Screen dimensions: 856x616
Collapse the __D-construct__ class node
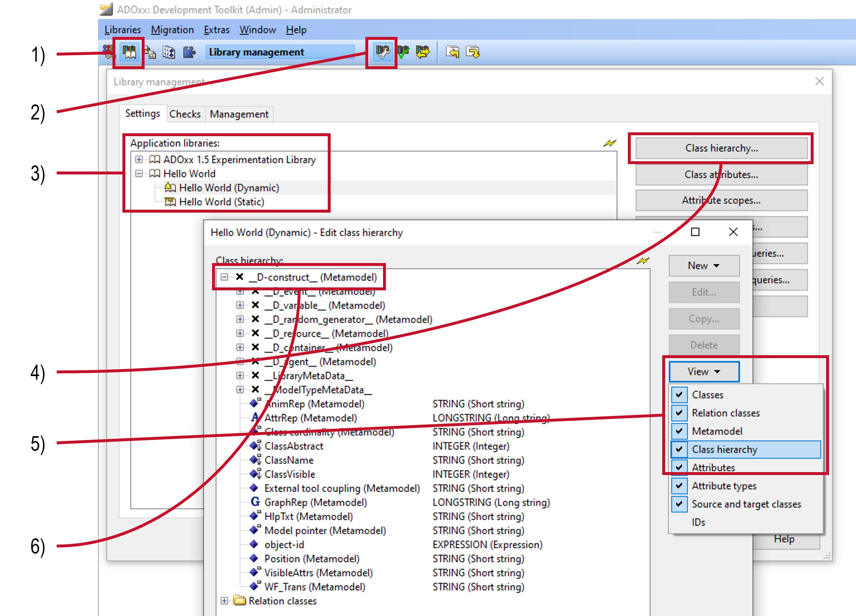pyautogui.click(x=224, y=277)
